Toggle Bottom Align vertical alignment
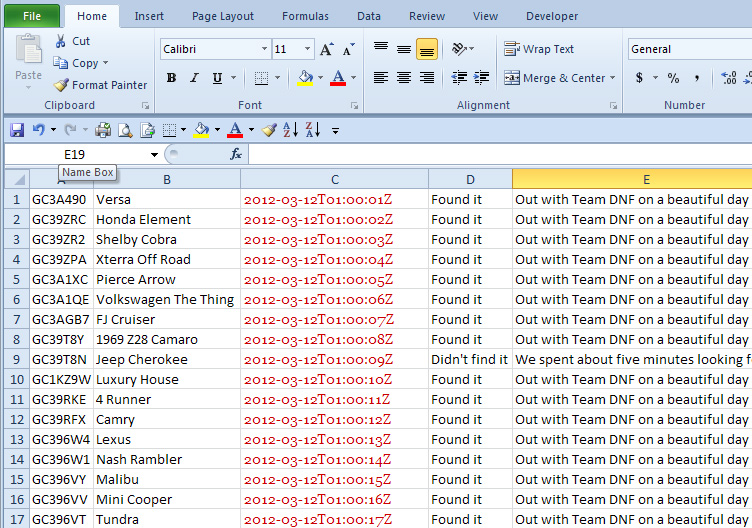 coord(427,49)
